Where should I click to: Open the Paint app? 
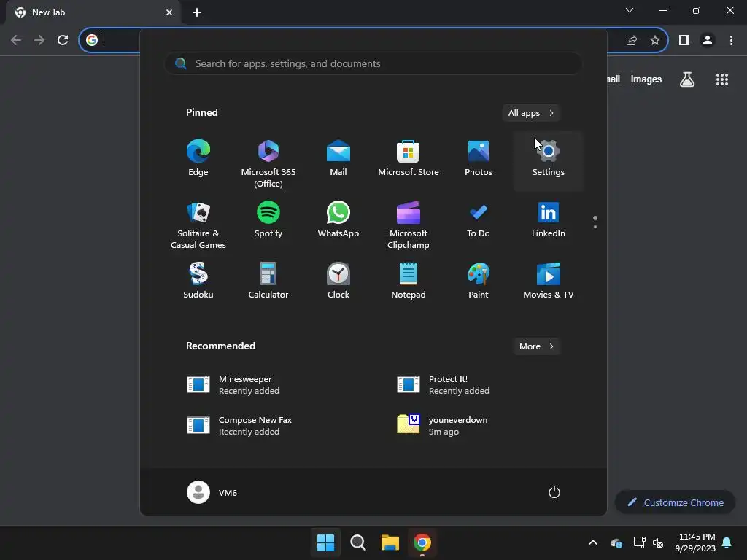(479, 281)
